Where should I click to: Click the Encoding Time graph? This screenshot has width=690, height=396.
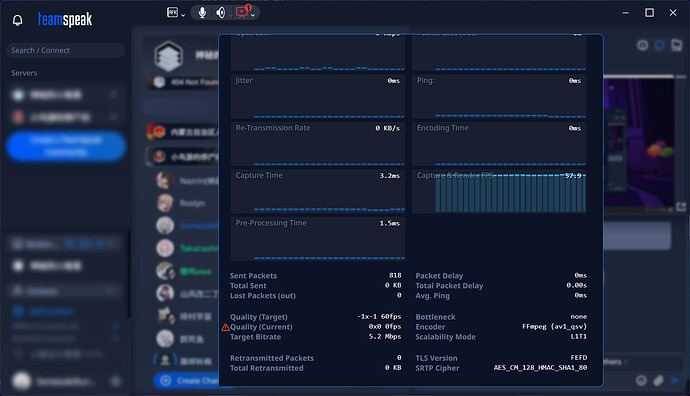pyautogui.click(x=499, y=144)
